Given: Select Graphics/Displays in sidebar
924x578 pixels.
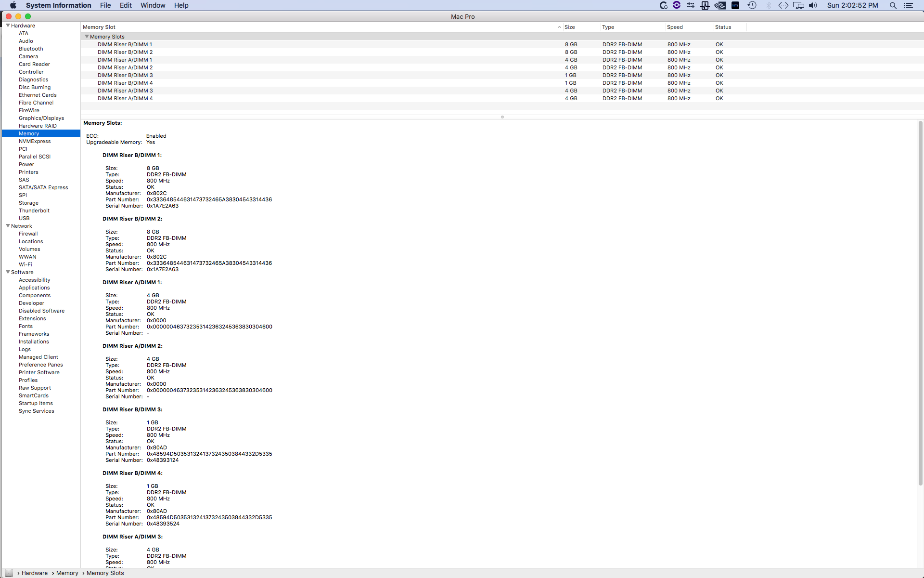Looking at the screenshot, I should (41, 118).
